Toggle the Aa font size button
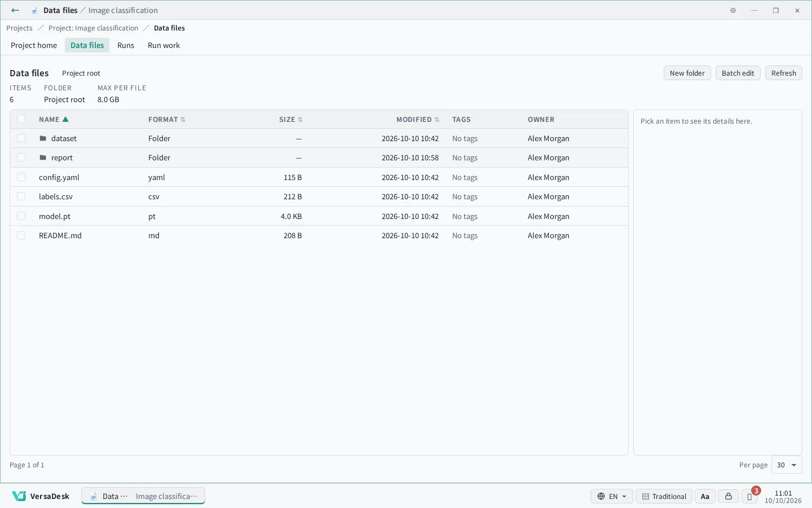Viewport: 812px width, 508px height. 705,496
